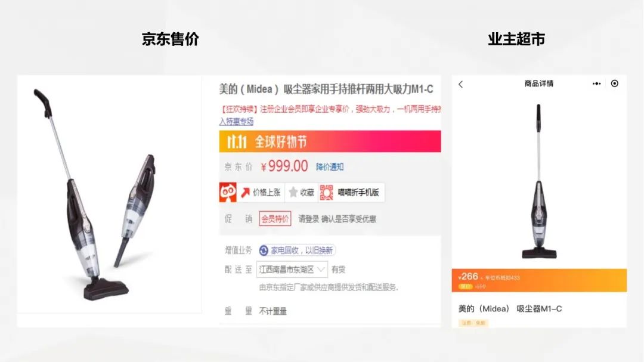Open the 江西南昌市东湖区 delivery dropdown
This screenshot has width=644, height=362.
point(292,270)
